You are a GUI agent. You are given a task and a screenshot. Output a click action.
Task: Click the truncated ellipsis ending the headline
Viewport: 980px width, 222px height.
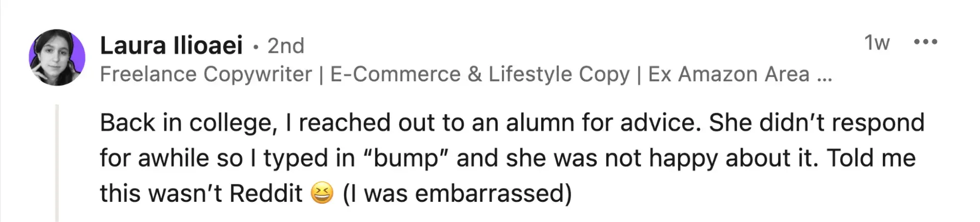[x=825, y=75]
